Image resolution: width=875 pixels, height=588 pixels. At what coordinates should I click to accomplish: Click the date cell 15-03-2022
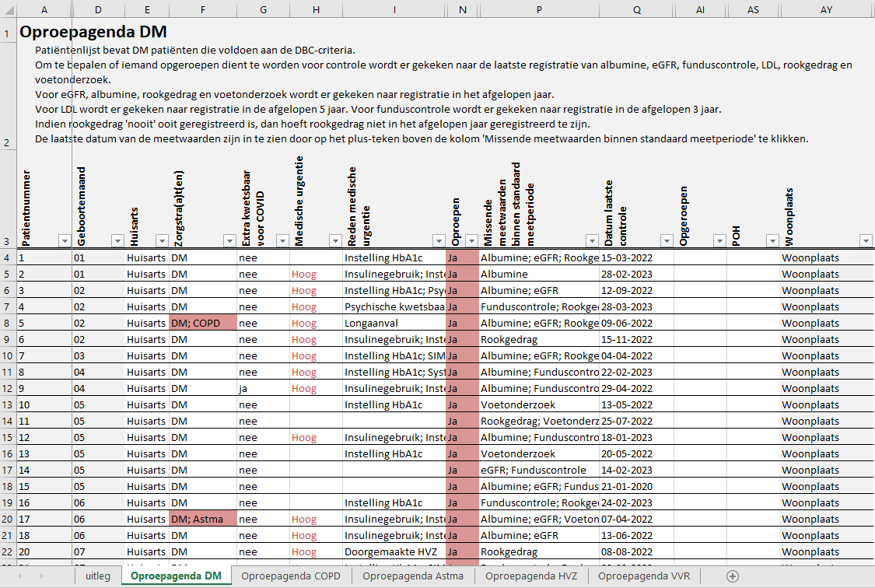pyautogui.click(x=637, y=257)
